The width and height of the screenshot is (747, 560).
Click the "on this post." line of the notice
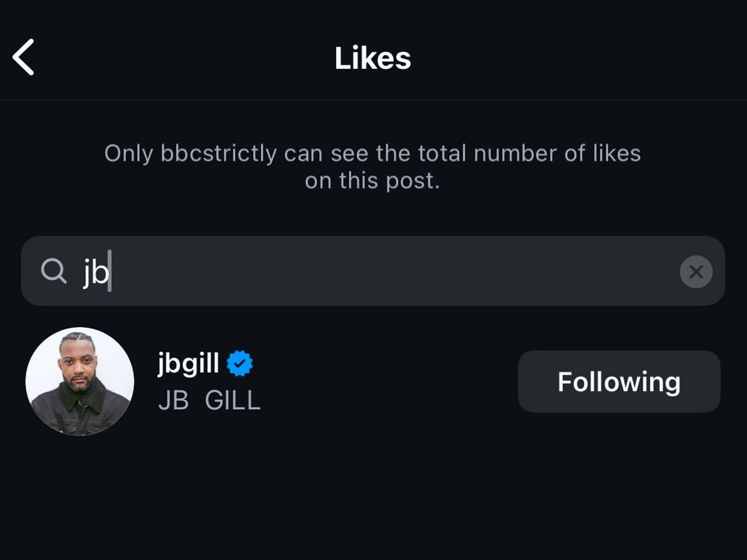[x=372, y=181]
